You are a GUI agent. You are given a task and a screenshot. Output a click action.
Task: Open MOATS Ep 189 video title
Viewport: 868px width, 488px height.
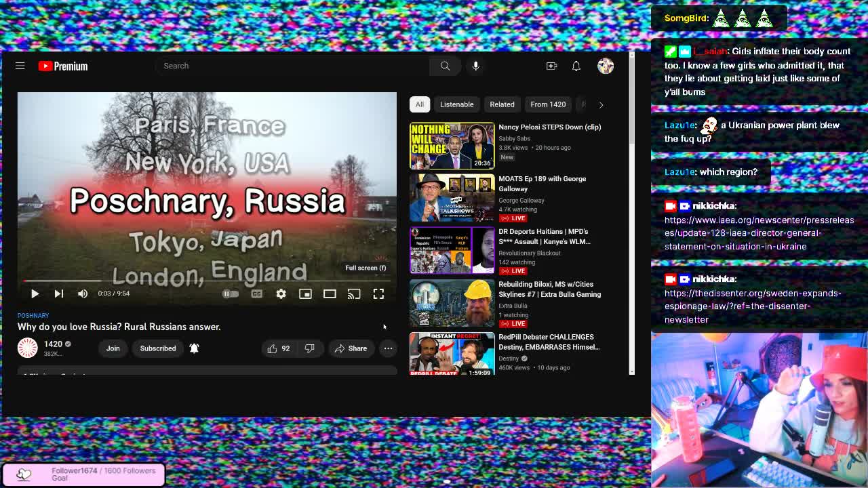[542, 184]
